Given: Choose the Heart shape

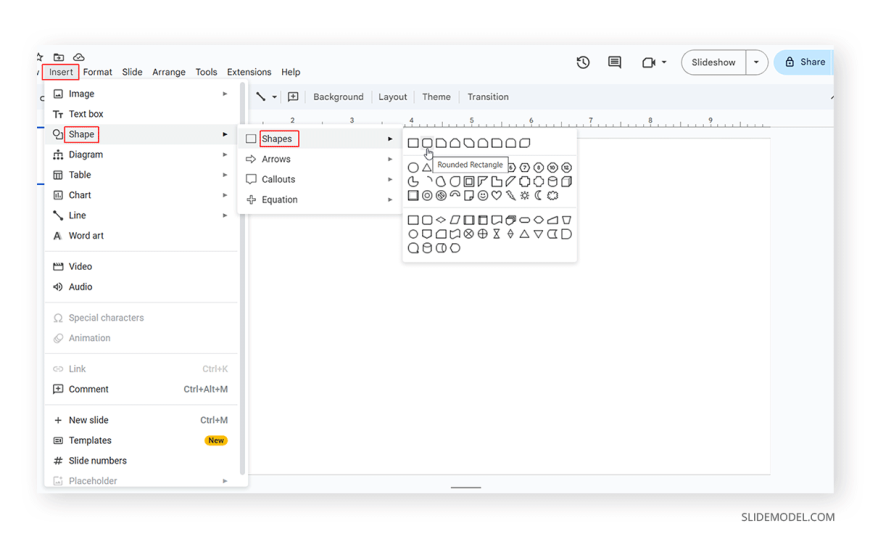Looking at the screenshot, I should 497,195.
